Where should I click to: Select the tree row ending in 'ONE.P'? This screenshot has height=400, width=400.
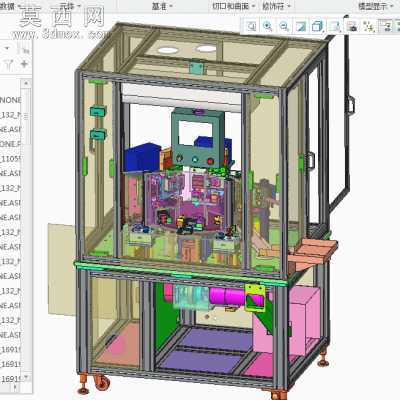click(11, 144)
